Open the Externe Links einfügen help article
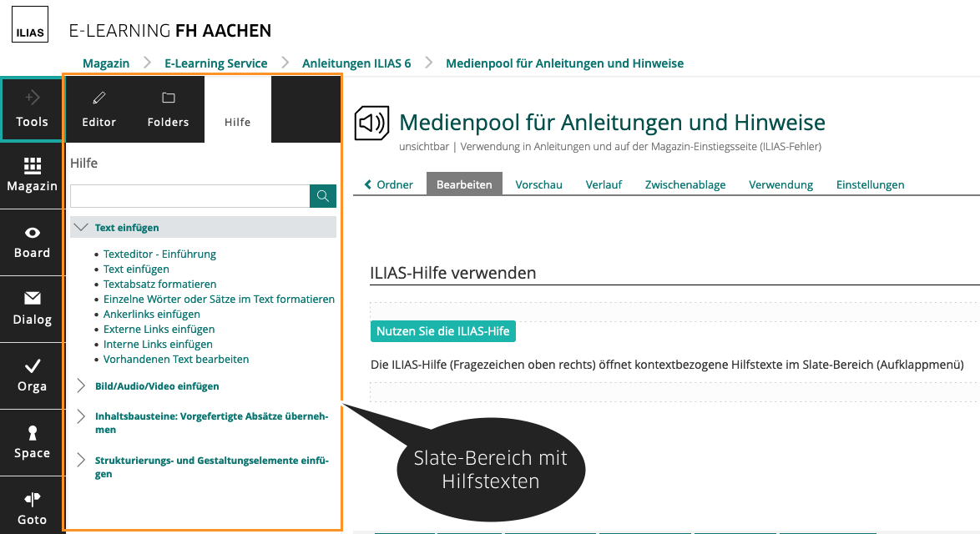The width and height of the screenshot is (980, 534). (159, 329)
